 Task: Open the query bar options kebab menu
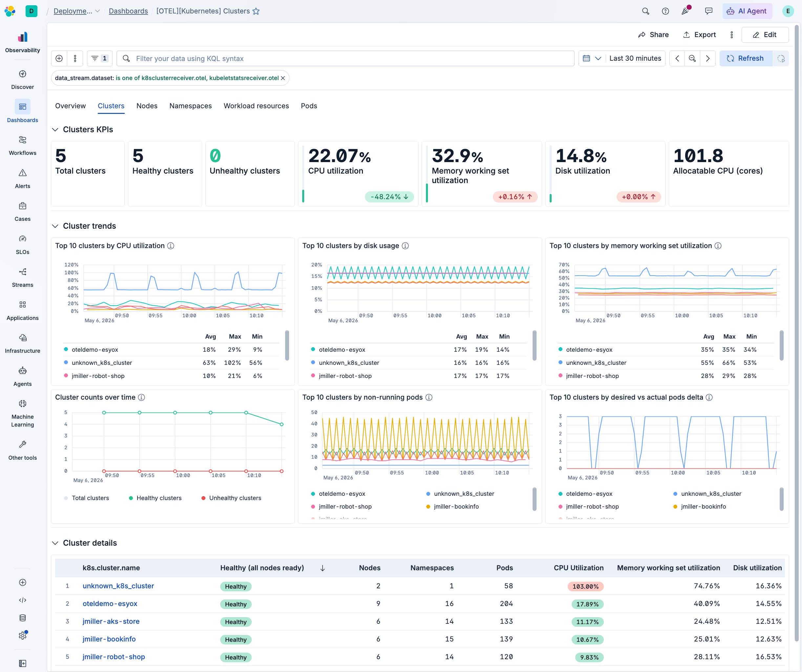tap(75, 58)
